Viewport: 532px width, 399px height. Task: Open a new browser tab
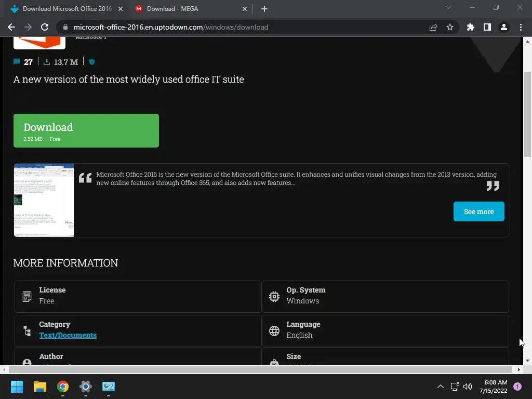point(264,9)
